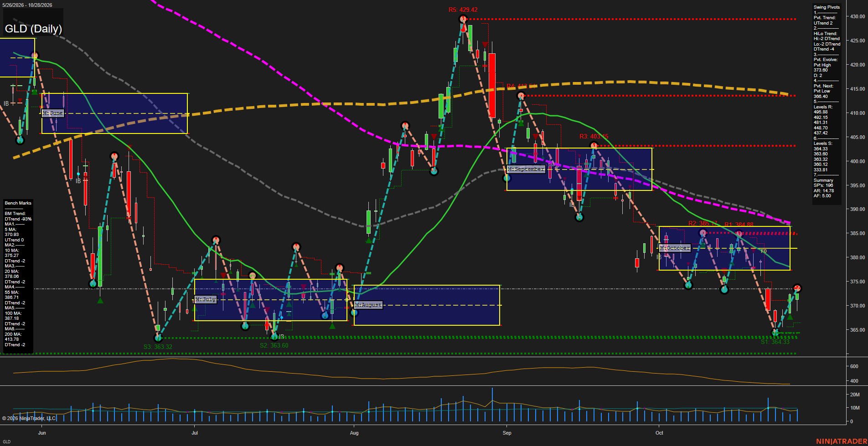Select the BM Trend DTrend -93% reading

pos(18,216)
